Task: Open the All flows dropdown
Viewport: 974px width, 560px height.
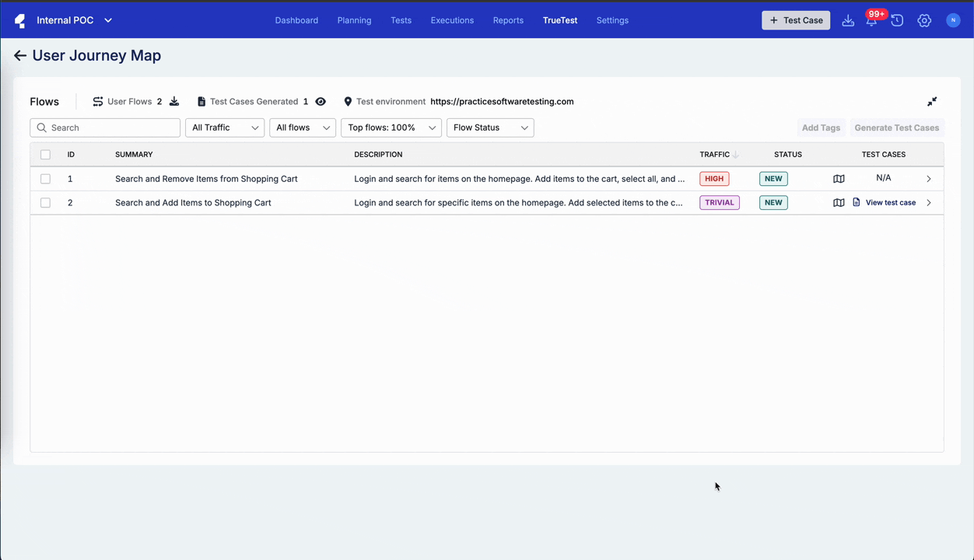Action: pos(303,128)
